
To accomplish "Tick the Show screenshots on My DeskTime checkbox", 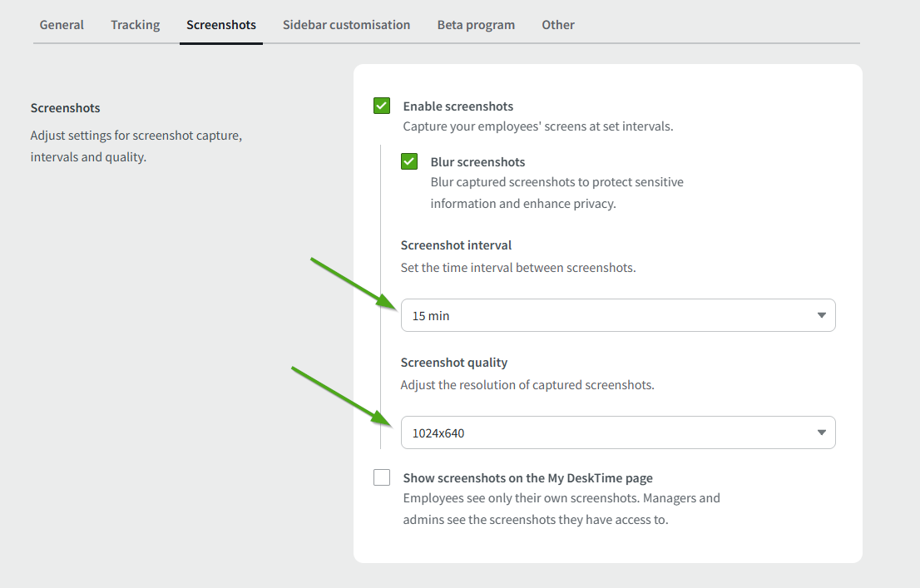I will pos(382,477).
